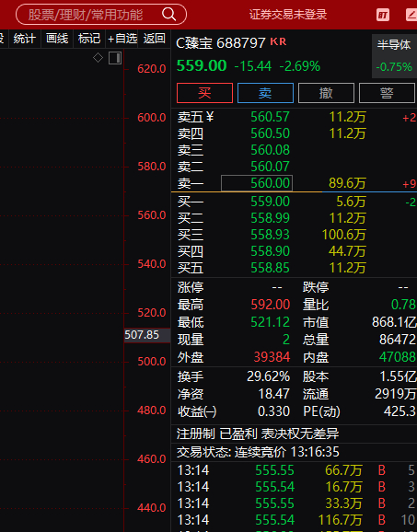Click the 警 alert button
The image size is (417, 532).
387,93
